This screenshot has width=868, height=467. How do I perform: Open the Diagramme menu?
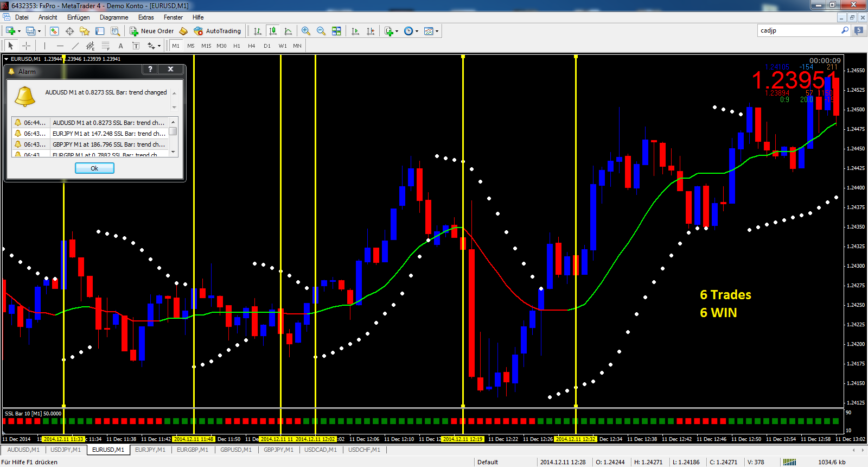tap(114, 17)
